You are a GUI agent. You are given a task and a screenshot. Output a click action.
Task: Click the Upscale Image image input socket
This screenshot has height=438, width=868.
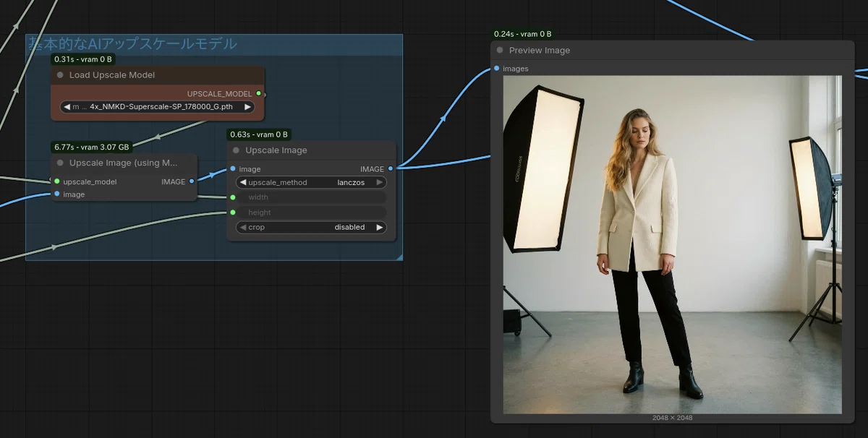[233, 168]
